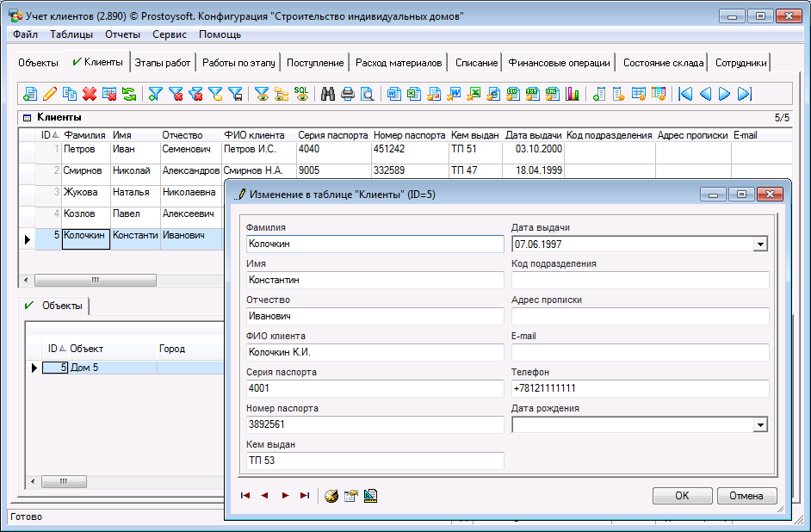Jump to last record in main toolbar
Screen dimensions: 811x532
745,94
